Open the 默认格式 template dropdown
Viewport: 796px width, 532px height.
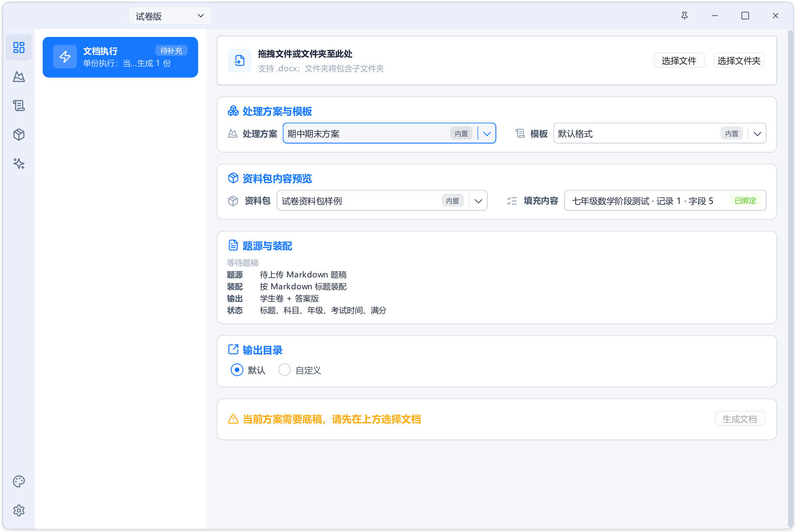coord(660,133)
